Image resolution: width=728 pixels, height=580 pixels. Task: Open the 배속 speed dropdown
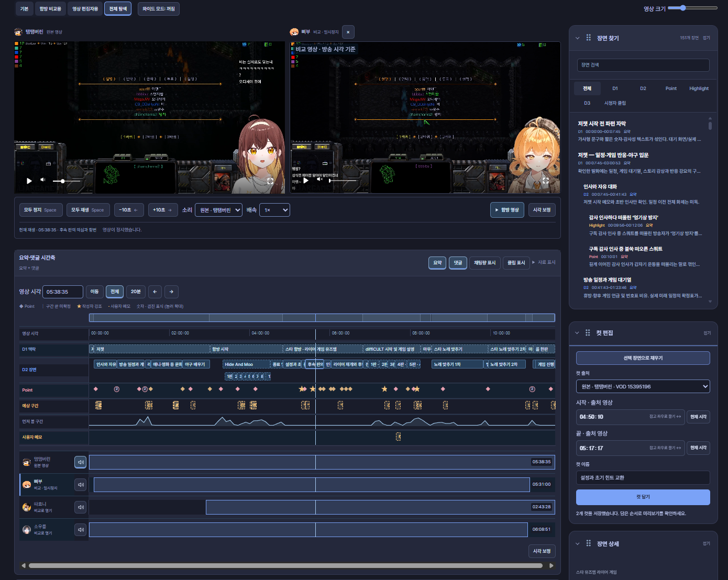click(x=275, y=210)
